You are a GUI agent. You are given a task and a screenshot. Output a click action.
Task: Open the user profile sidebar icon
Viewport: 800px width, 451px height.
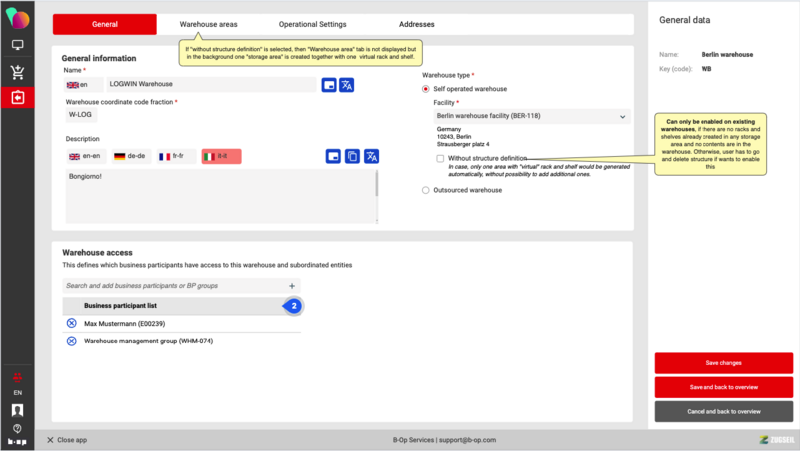pos(17,410)
